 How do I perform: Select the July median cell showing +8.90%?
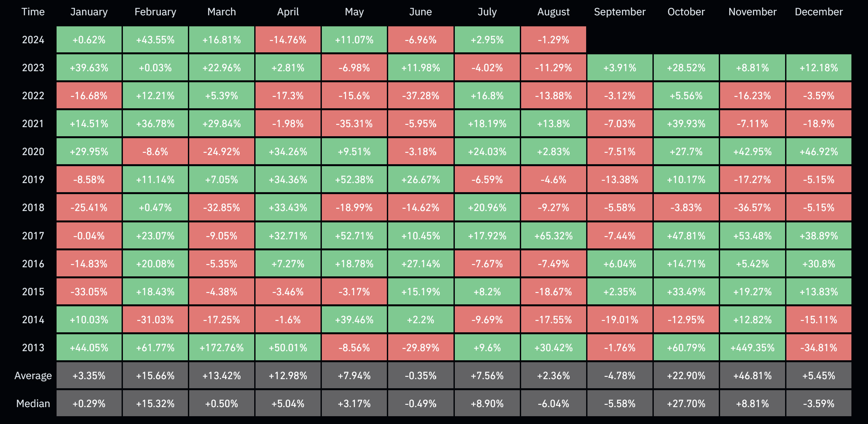tap(487, 404)
